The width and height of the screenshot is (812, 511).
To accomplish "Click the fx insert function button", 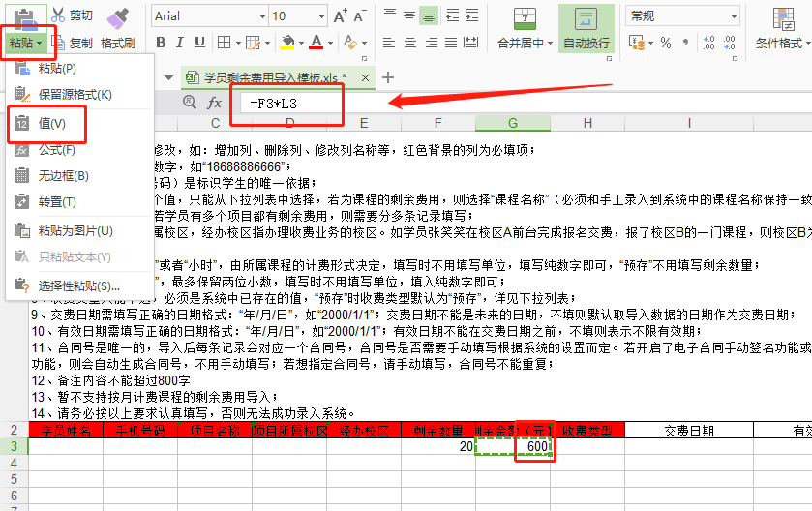I will pyautogui.click(x=214, y=103).
